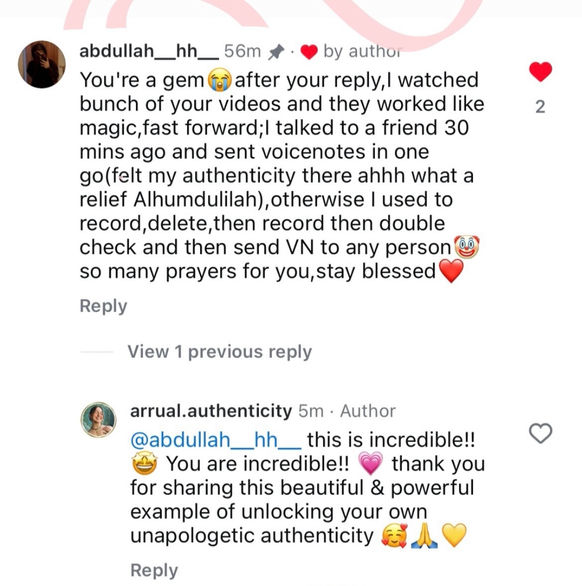The width and height of the screenshot is (582, 586).
Task: Tap the crying face emoji after gem
Action: pyautogui.click(x=219, y=80)
